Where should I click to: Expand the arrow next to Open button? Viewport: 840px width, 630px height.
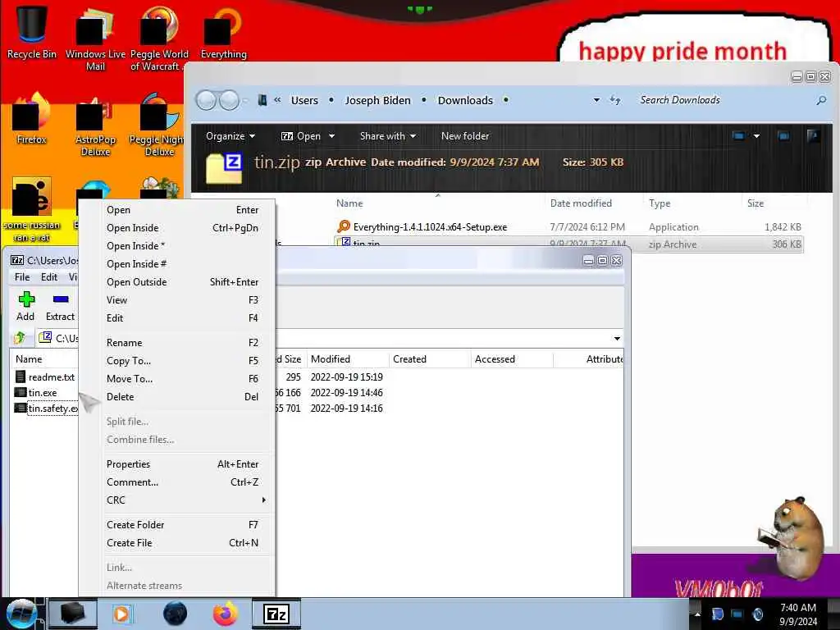(x=331, y=136)
